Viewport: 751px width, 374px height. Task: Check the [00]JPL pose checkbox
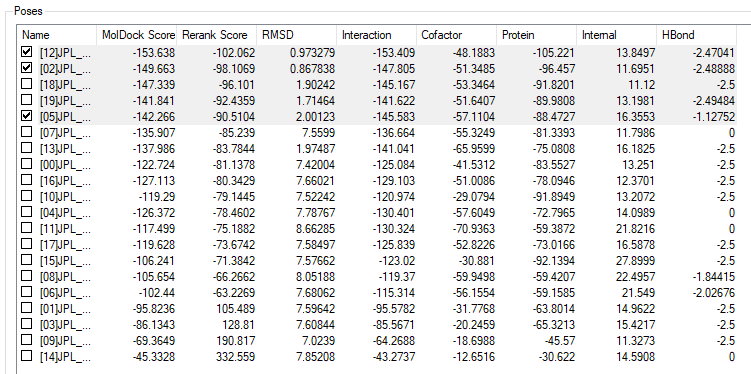(27, 164)
